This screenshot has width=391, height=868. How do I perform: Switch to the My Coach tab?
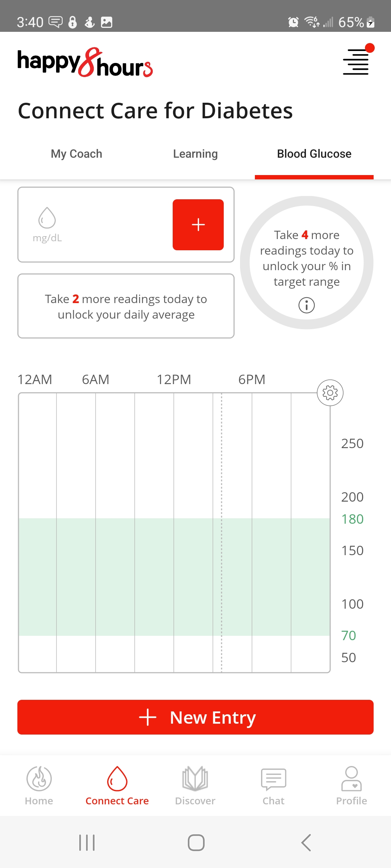point(76,154)
